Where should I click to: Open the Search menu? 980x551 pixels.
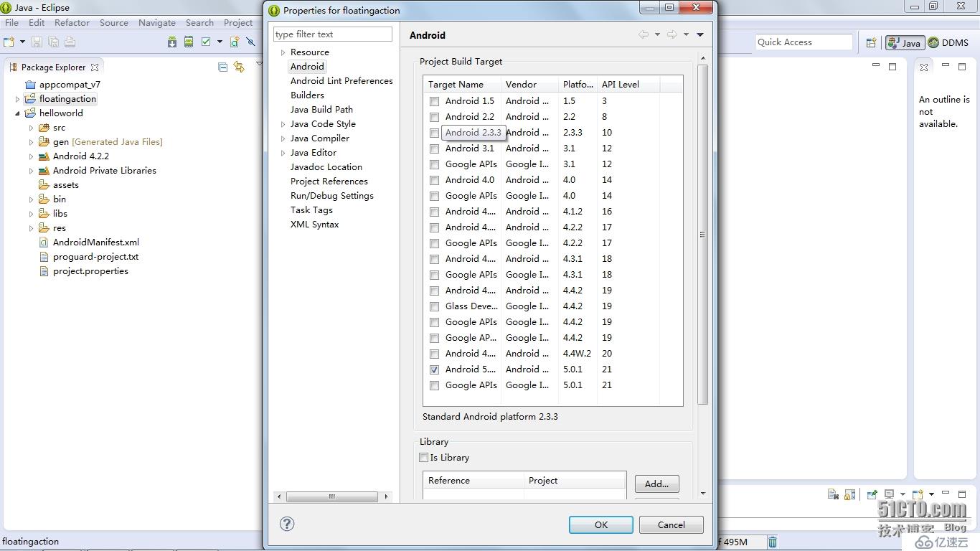click(199, 22)
